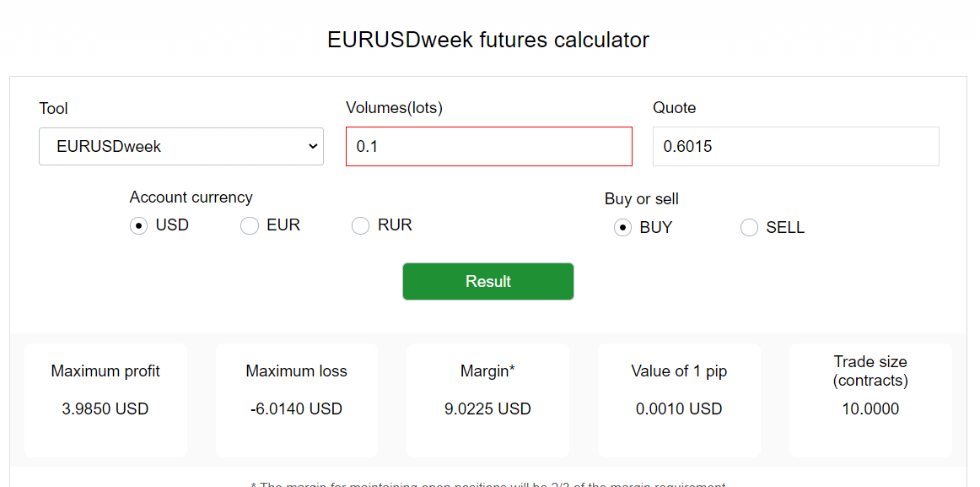Select the BUY radio option

[622, 228]
